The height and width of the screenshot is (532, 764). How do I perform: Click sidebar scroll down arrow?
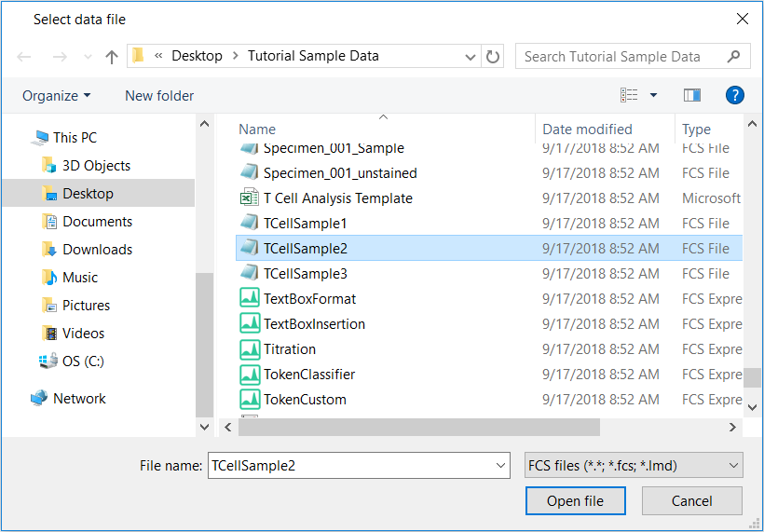pos(205,428)
